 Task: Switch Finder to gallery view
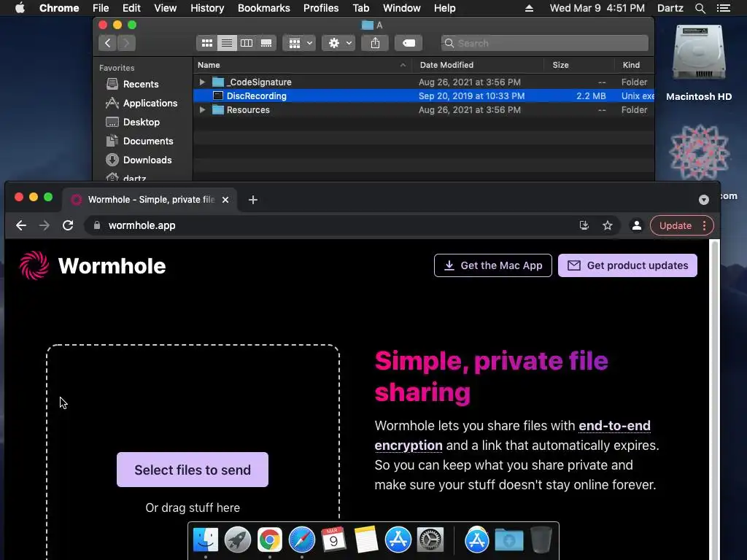[x=266, y=43]
